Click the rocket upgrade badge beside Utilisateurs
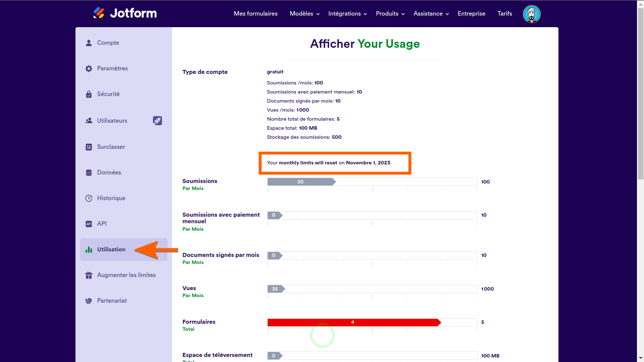Image resolution: width=644 pixels, height=362 pixels. 157,121
